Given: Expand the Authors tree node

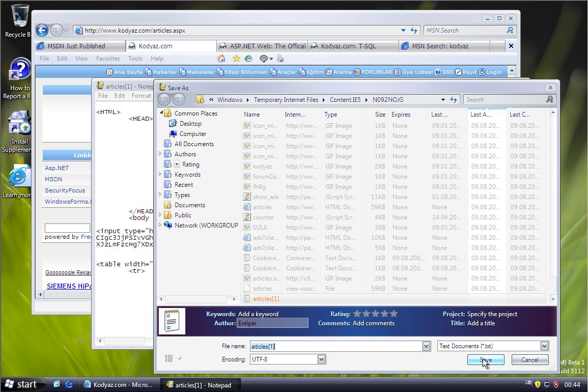Looking at the screenshot, I should pyautogui.click(x=160, y=154).
